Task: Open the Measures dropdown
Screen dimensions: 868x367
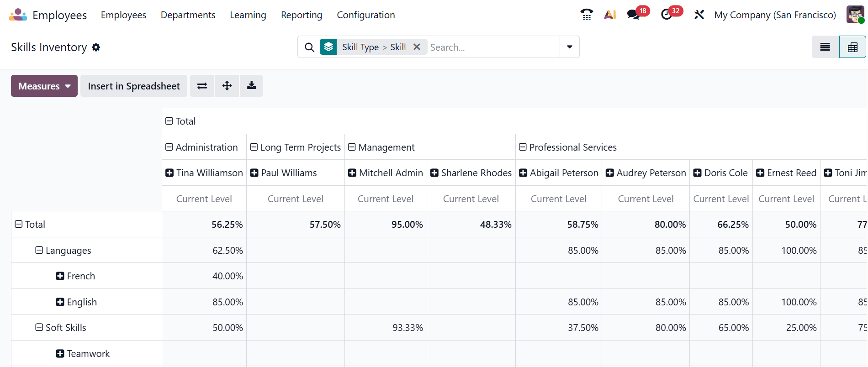Action: point(44,86)
